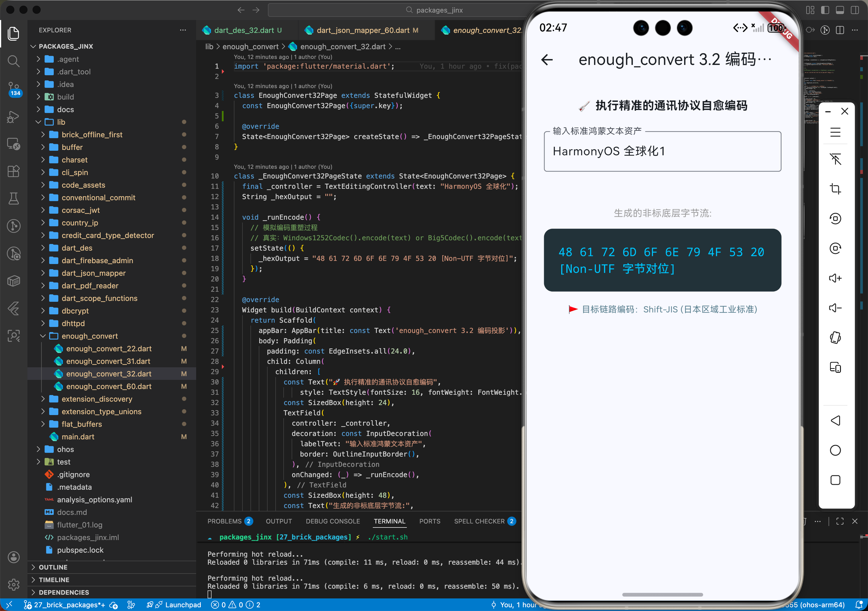This screenshot has width=868, height=611.
Task: Open the Search view in activity bar
Action: click(x=14, y=61)
